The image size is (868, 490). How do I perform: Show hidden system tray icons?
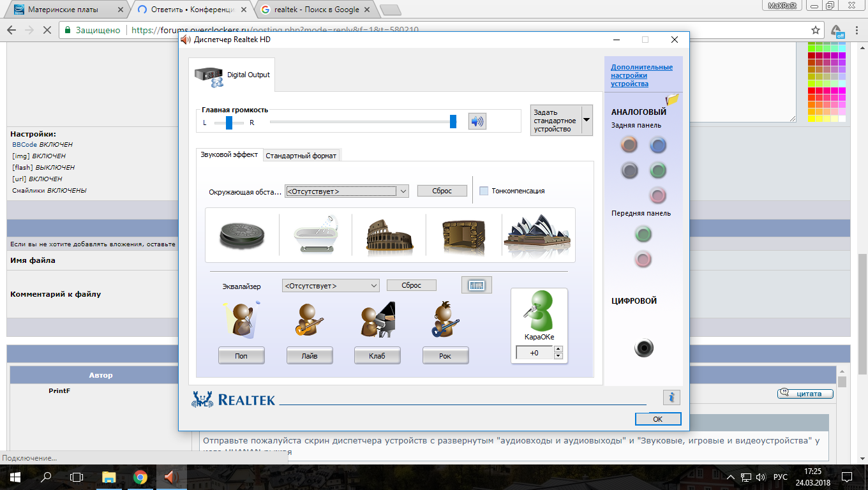[x=730, y=477]
